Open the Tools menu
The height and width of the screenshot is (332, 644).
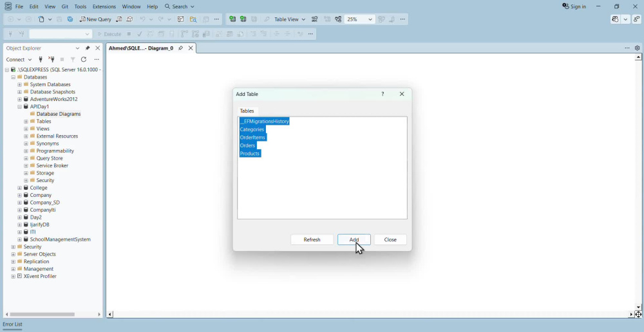pos(80,6)
